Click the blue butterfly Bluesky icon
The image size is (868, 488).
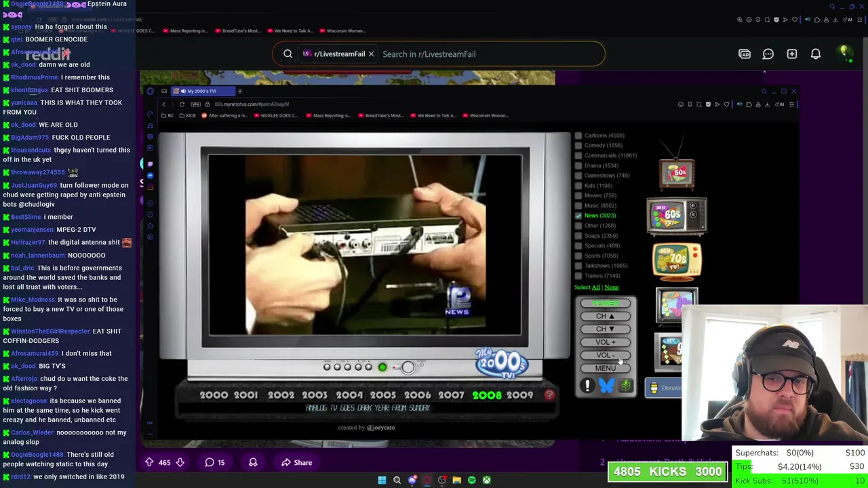point(606,386)
